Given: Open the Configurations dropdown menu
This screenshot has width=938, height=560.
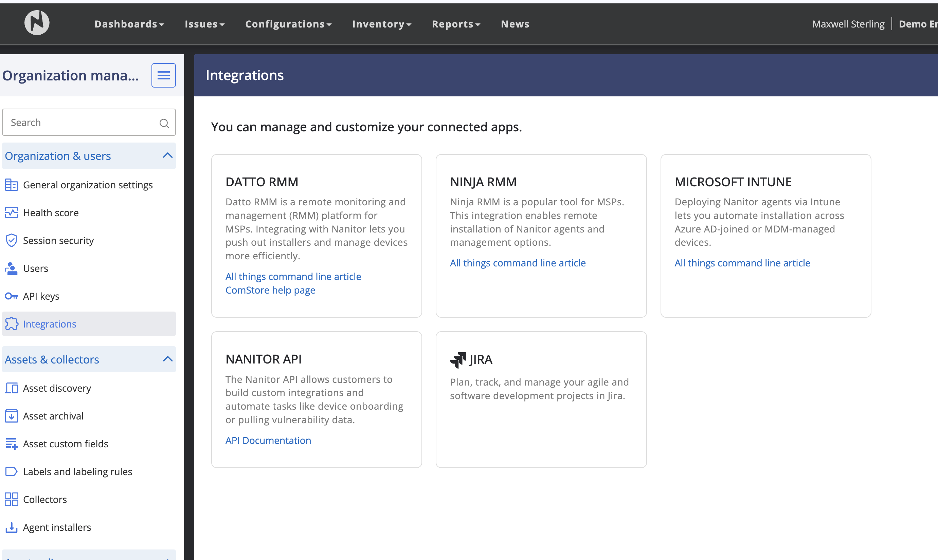Looking at the screenshot, I should coord(288,24).
